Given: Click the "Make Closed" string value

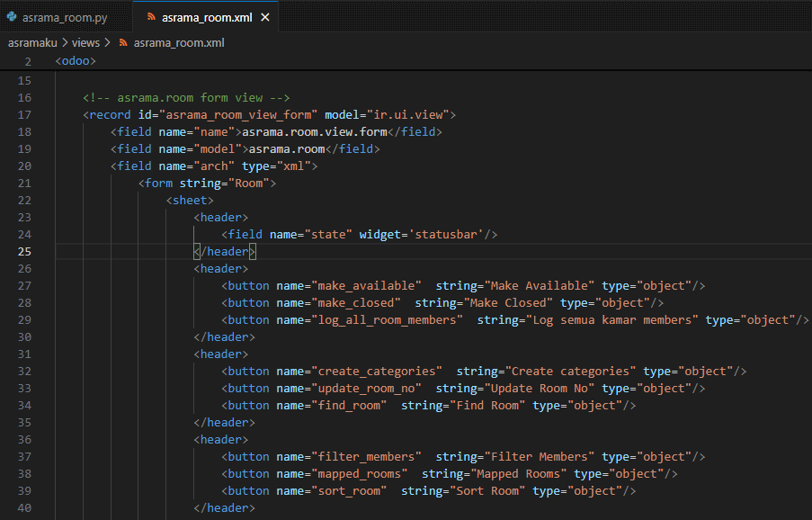Looking at the screenshot, I should (508, 303).
